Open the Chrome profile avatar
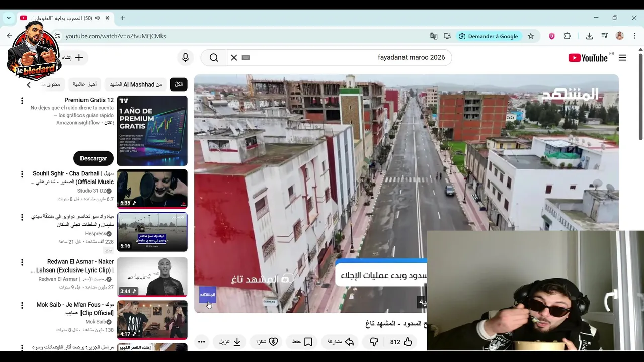644x362 pixels. [x=620, y=36]
